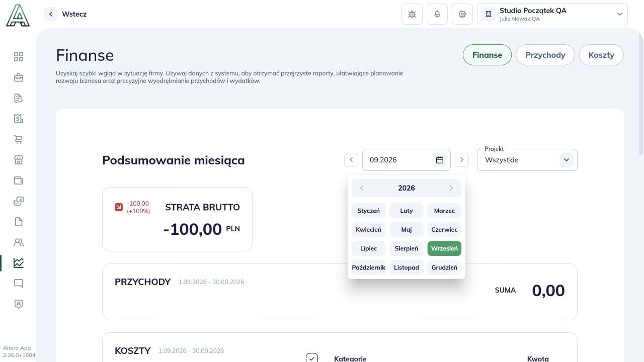Screen dimensions: 644x362
Task: Switch to the Finanse tab
Action: [487, 55]
